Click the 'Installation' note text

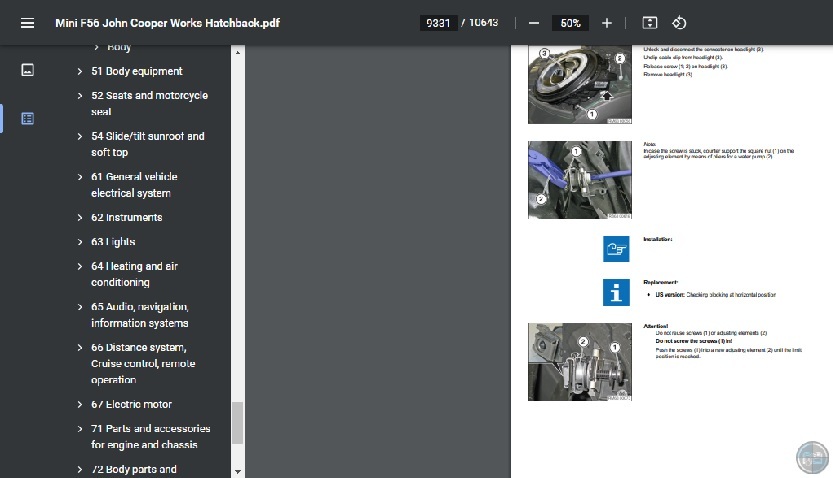click(657, 239)
